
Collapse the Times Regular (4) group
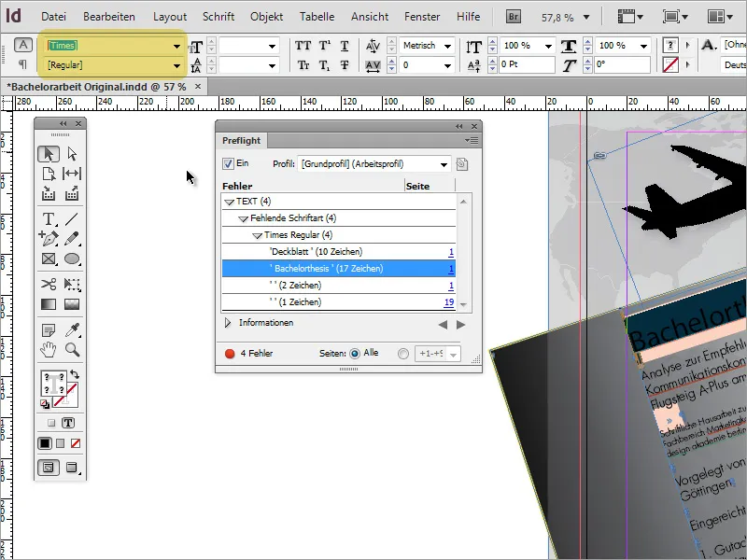tap(258, 235)
